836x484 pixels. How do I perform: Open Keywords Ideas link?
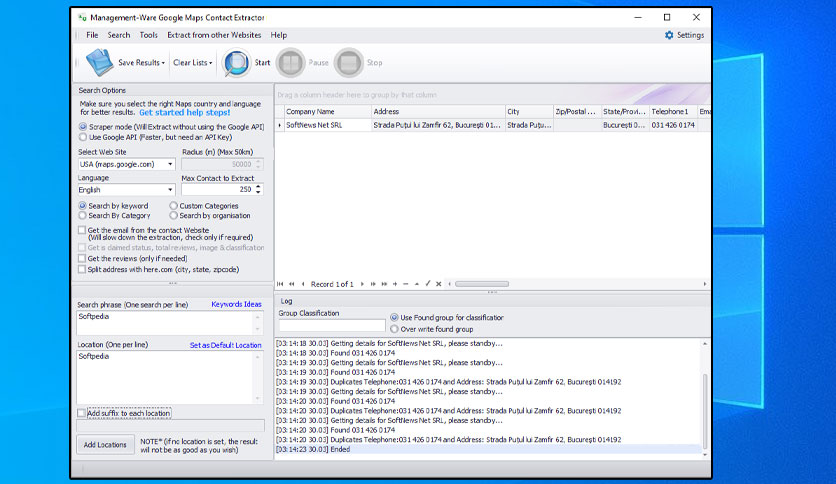(x=236, y=304)
